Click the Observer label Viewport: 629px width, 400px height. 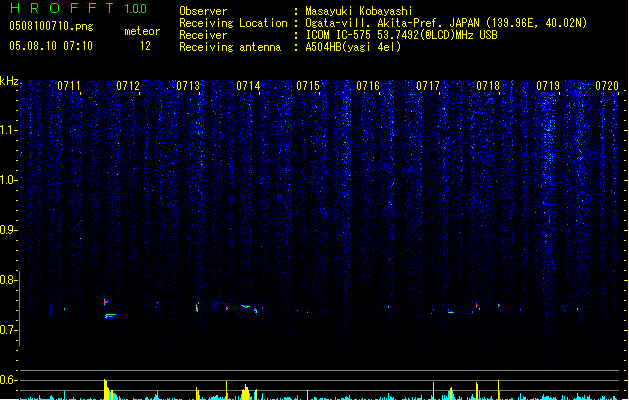[203, 11]
